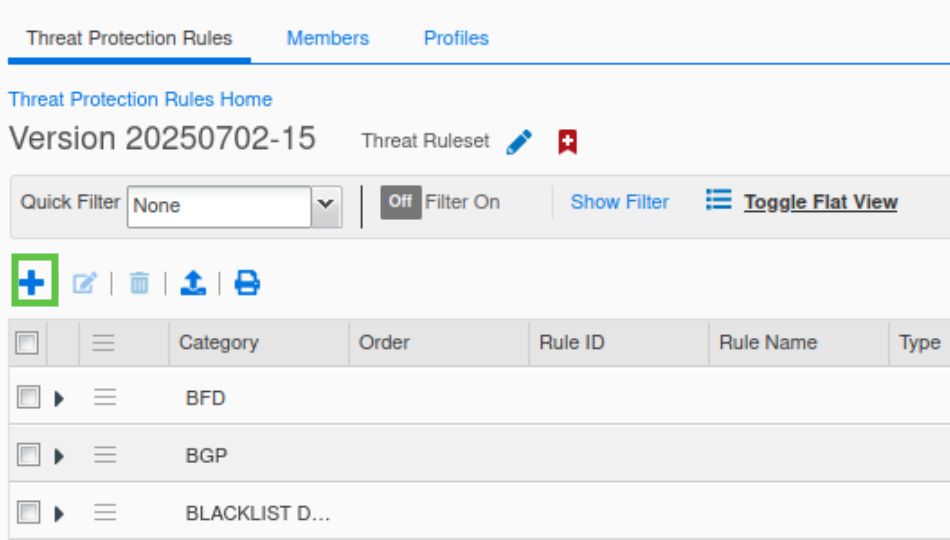
Task: Click the trash delete icon
Action: pos(139,284)
